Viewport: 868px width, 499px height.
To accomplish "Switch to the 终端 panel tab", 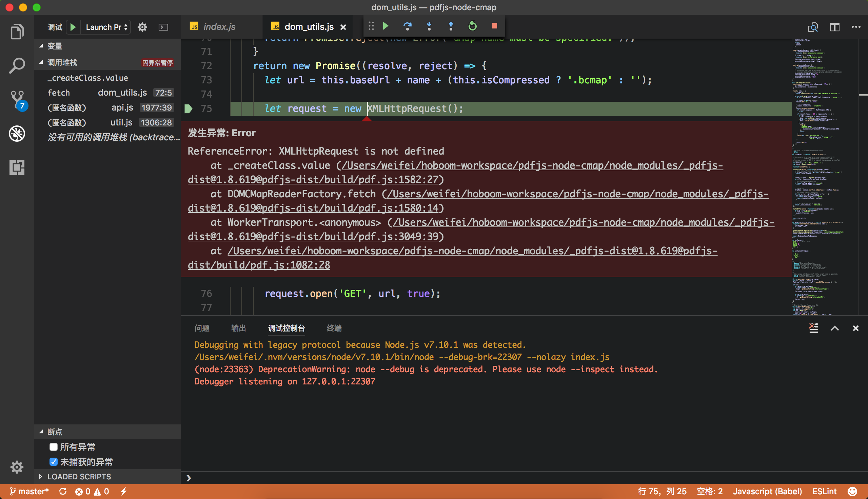I will click(x=334, y=328).
